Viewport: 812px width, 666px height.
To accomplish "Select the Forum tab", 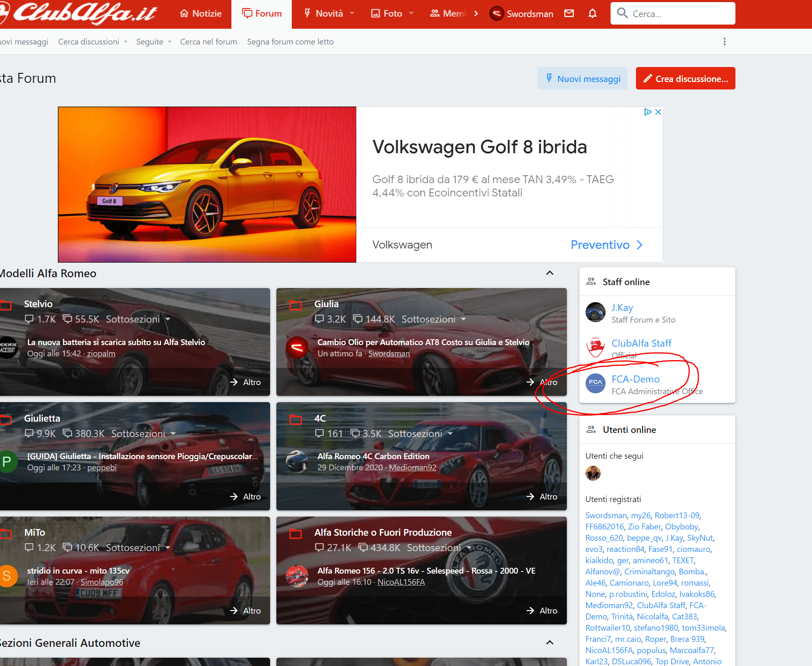I will click(x=262, y=14).
